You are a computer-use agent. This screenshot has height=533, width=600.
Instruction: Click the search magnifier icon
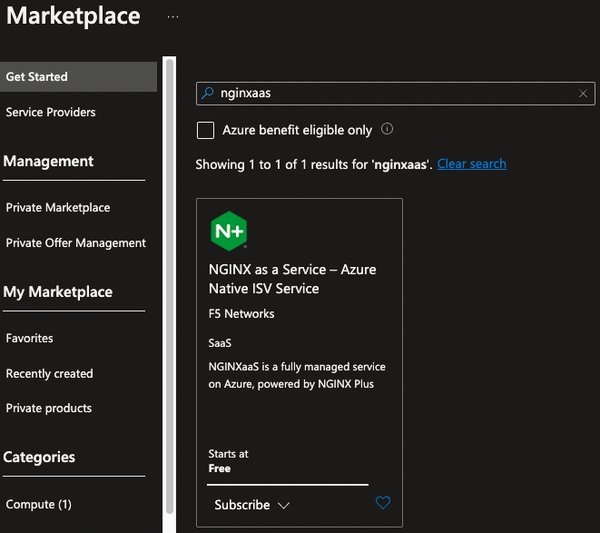[208, 93]
